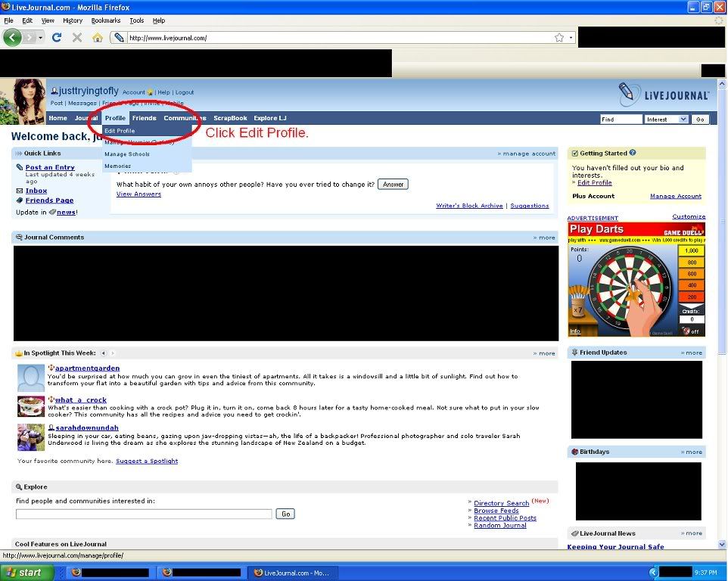The height and width of the screenshot is (581, 728).
Task: Click the Firefox URL address field
Action: [x=341, y=38]
